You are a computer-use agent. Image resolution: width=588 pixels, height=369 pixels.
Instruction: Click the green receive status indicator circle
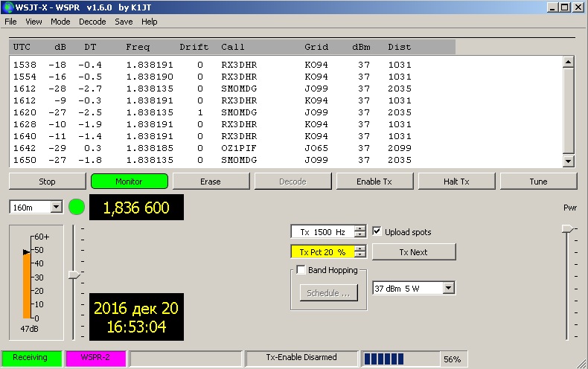click(77, 207)
